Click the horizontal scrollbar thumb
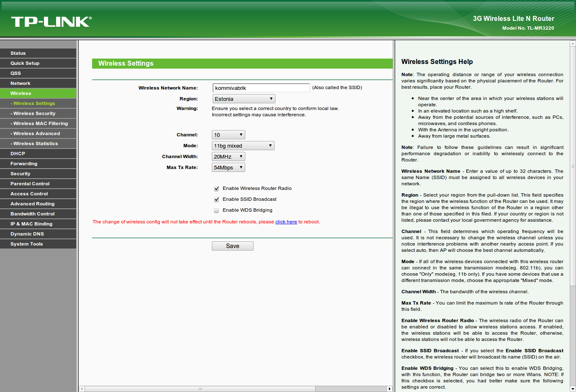The width and height of the screenshot is (576, 392). coord(200,389)
